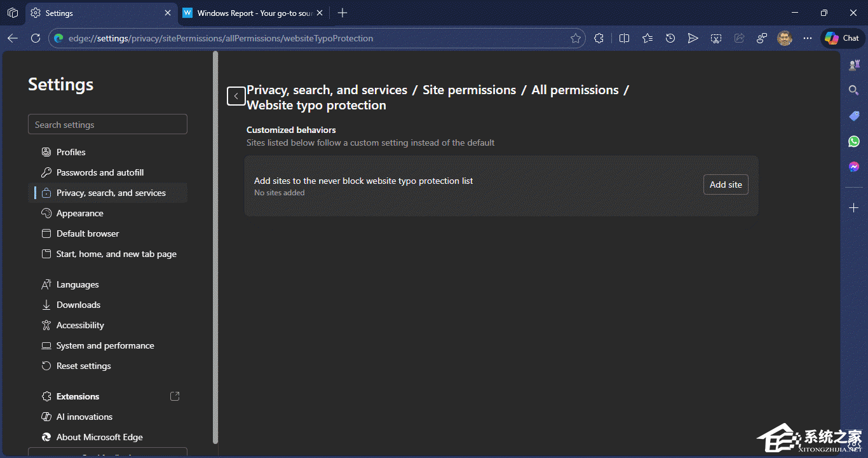Select Privacy, search, and services

pyautogui.click(x=107, y=193)
